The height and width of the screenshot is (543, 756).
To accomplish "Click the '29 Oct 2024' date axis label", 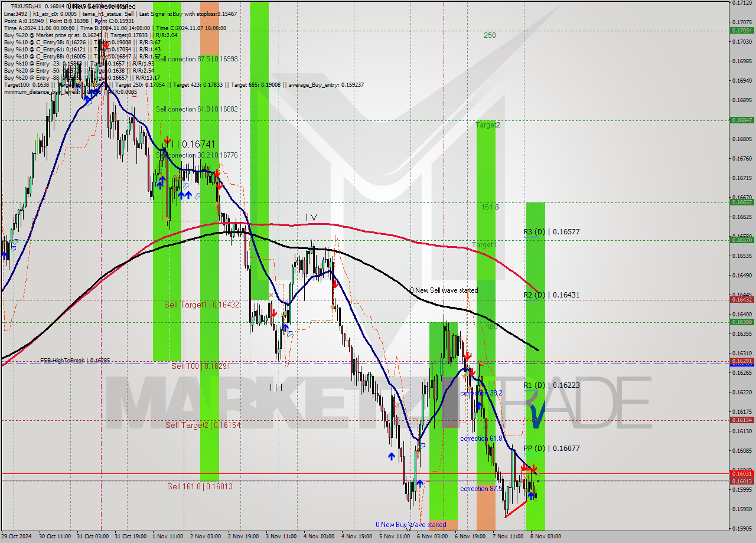I will click(x=17, y=537).
